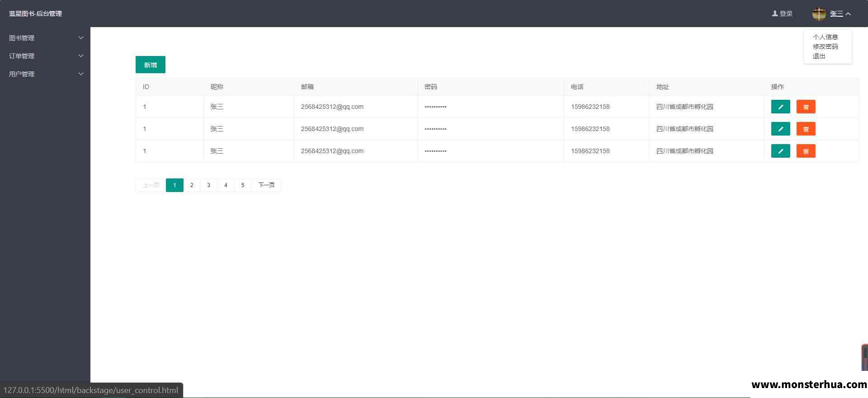Viewport: 868px width, 398px height.
Task: Click the phone 15986232158 in the second row
Action: click(x=590, y=129)
